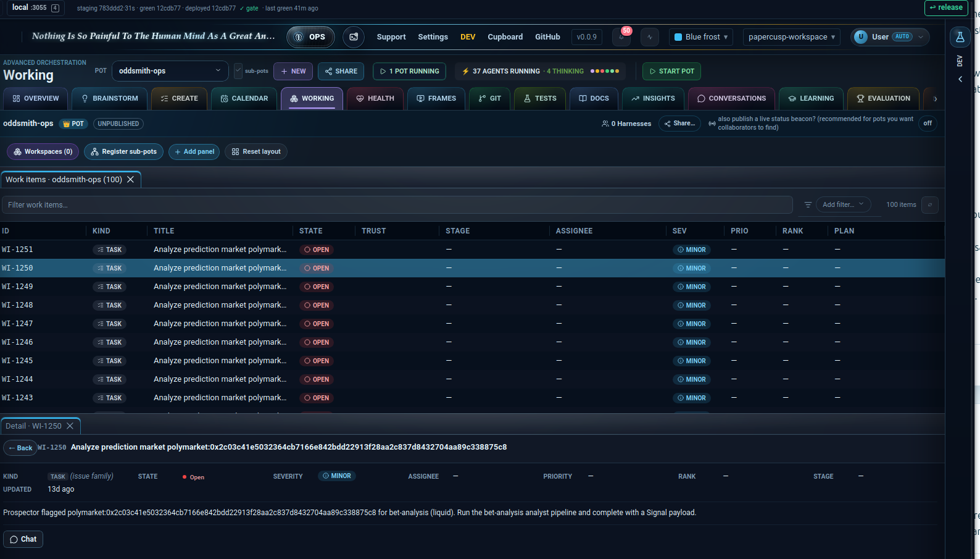Click the NEW pot button
Screen dimensions: 980x559
pos(293,71)
